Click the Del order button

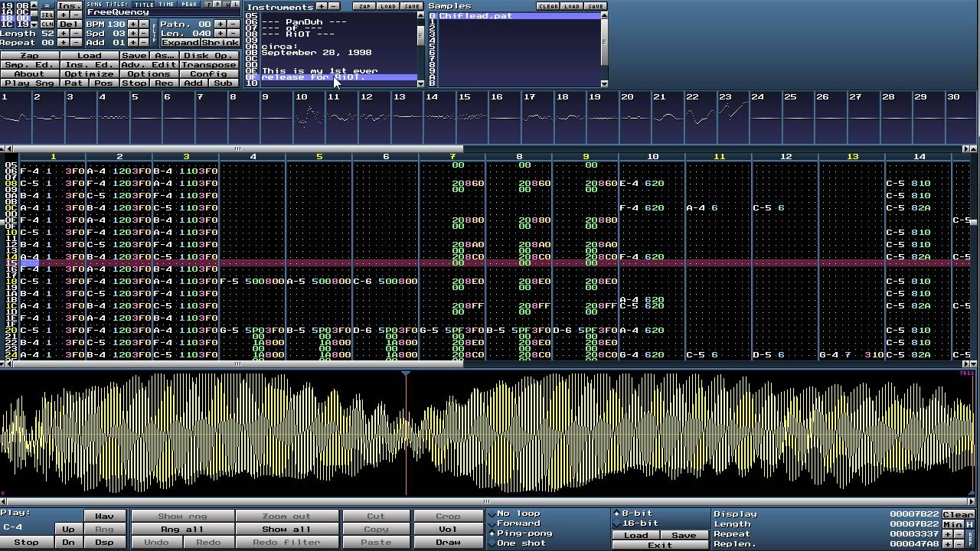coord(70,24)
